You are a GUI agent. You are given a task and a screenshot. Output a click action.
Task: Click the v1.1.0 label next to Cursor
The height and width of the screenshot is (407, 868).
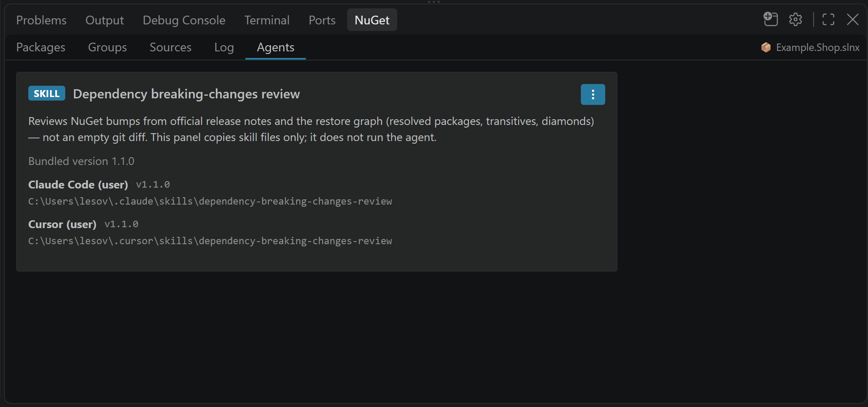coord(121,224)
